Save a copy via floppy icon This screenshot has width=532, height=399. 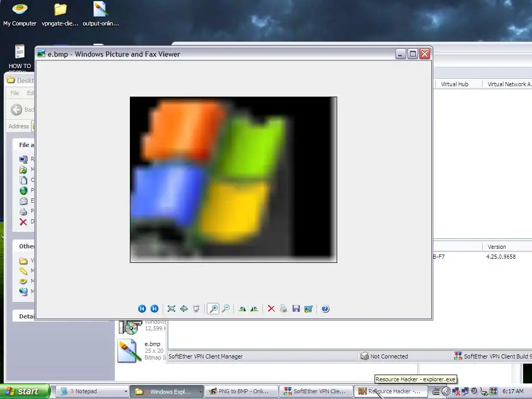tap(296, 309)
